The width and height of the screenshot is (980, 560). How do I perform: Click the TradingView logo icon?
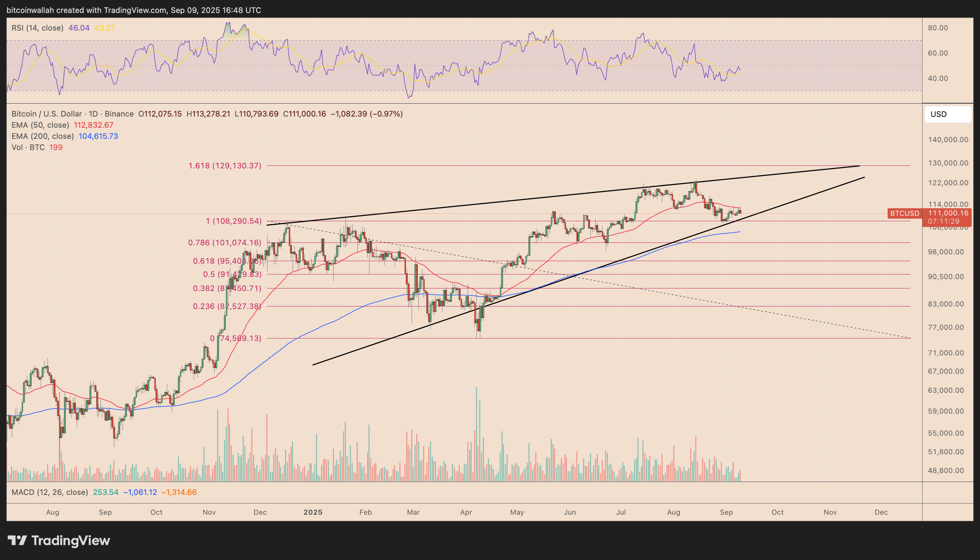pos(17,540)
